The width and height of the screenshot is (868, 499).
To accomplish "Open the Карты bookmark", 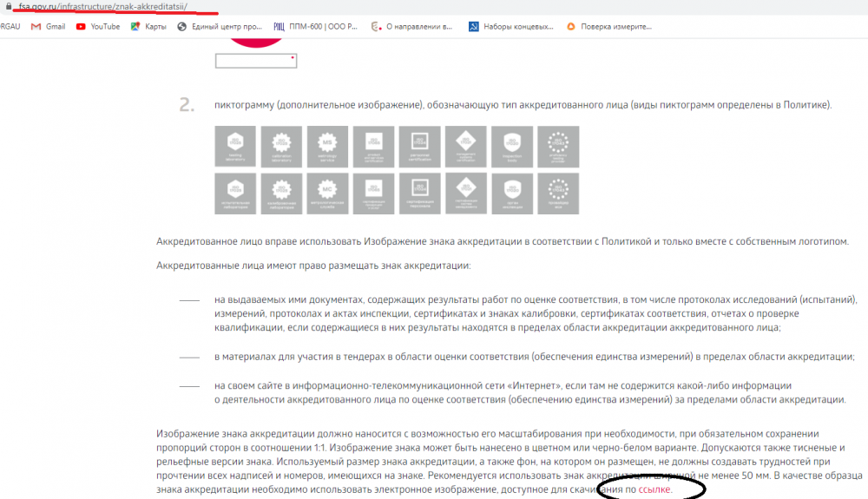I will pos(148,27).
